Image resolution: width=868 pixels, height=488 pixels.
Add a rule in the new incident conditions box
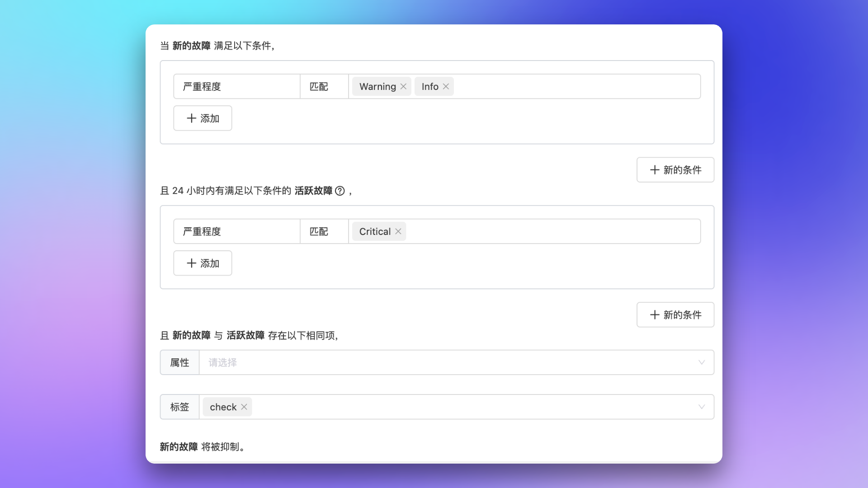coord(203,118)
